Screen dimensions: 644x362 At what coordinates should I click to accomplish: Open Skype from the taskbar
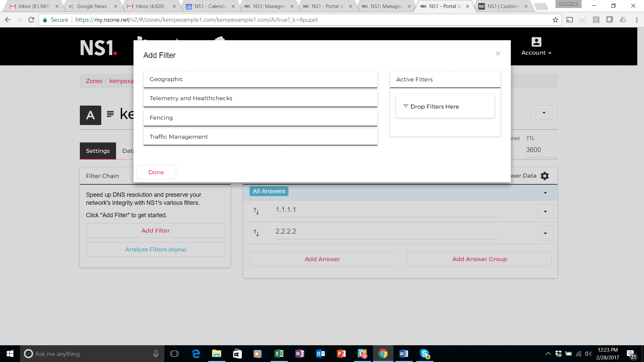[425, 354]
